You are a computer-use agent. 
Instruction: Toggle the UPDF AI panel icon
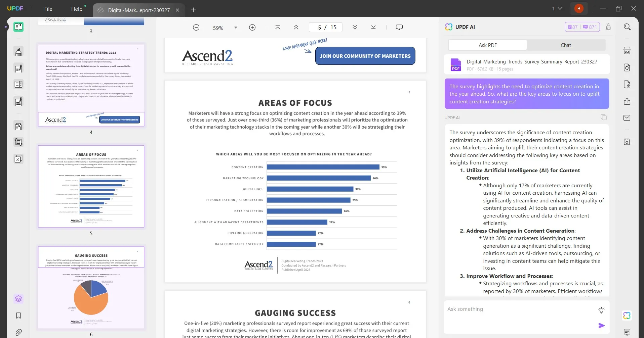pyautogui.click(x=627, y=316)
